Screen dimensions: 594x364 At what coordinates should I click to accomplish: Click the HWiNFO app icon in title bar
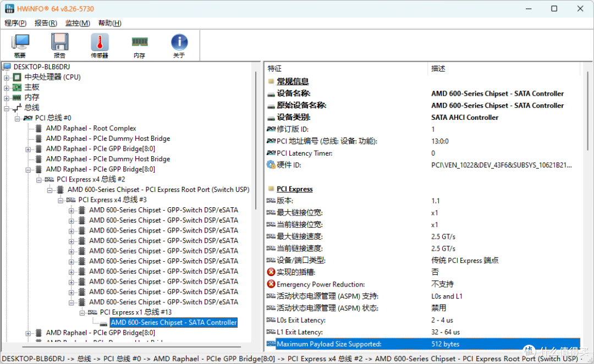click(9, 8)
